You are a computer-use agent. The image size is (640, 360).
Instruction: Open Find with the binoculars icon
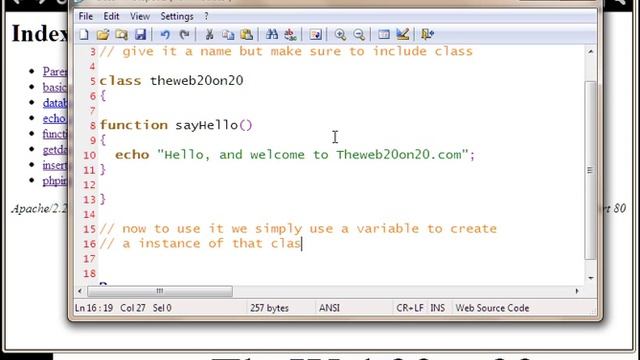(x=272, y=35)
